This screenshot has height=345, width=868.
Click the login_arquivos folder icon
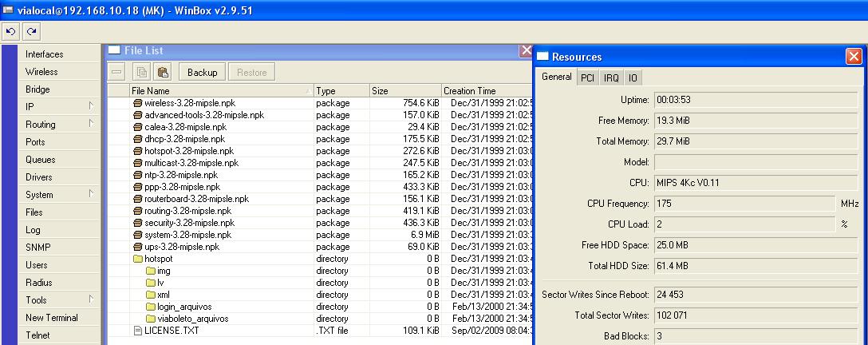click(151, 307)
